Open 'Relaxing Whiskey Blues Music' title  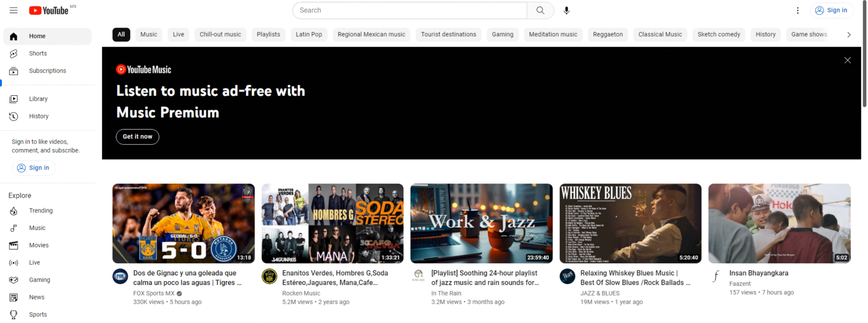tap(635, 278)
